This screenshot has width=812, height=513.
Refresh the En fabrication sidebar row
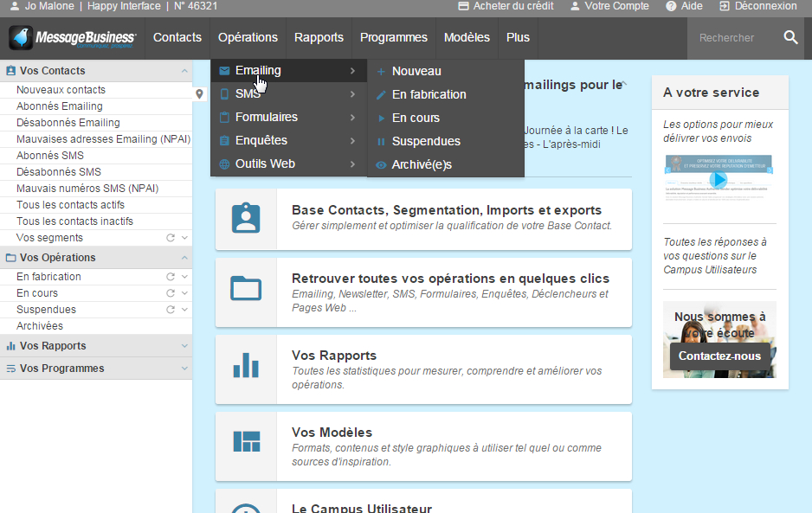(x=170, y=277)
